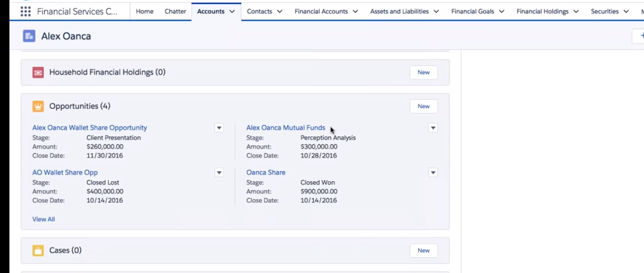Click the Cases briefcase icon
The image size is (644, 273).
coord(38,250)
